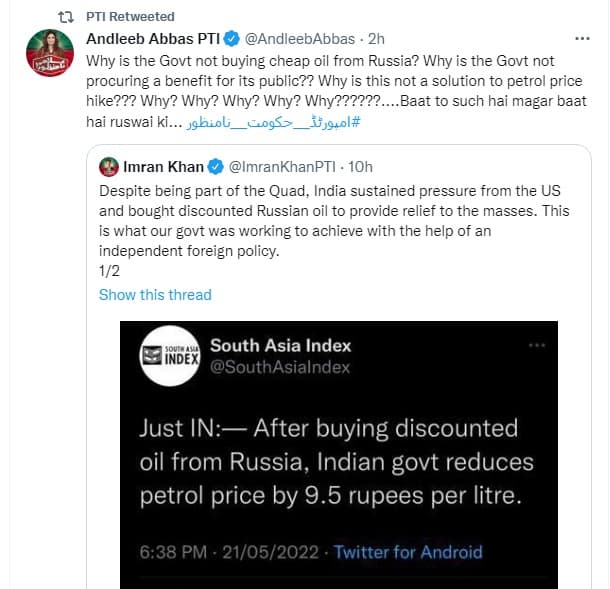
Task: Open the embedded South Asia Index image
Action: pyautogui.click(x=339, y=454)
